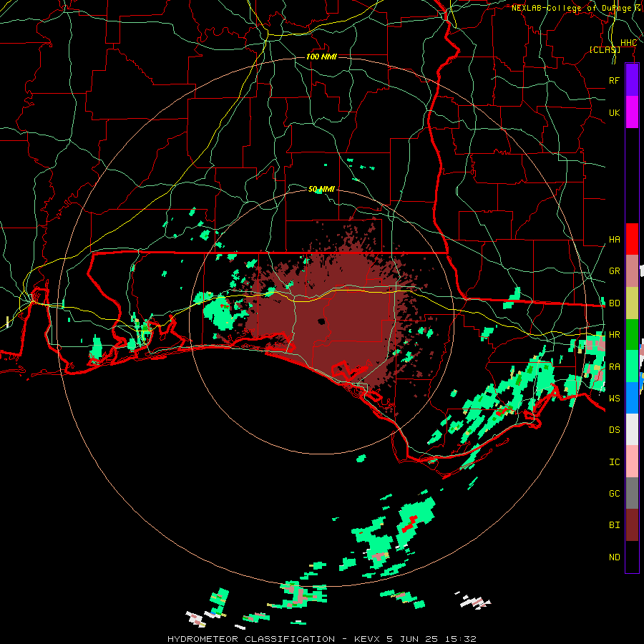Viewport: 644px width, 644px height.
Task: Click the blue WS legend swatch
Action: [632, 398]
